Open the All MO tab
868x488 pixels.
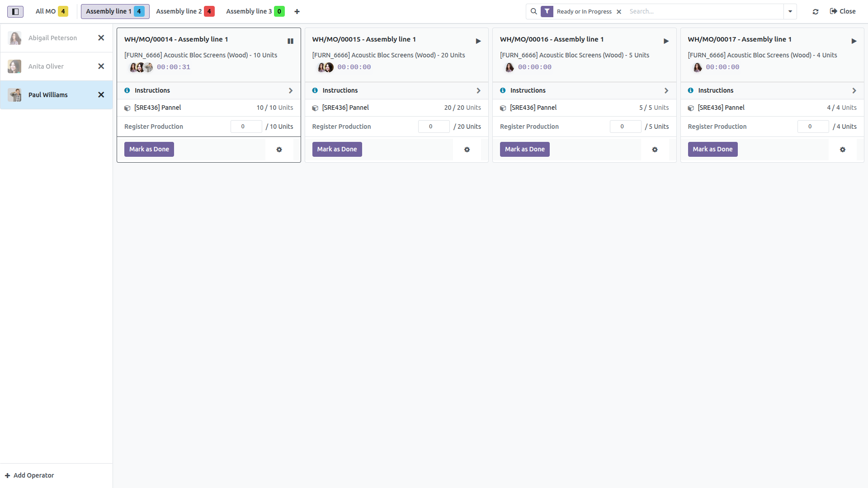pos(52,11)
